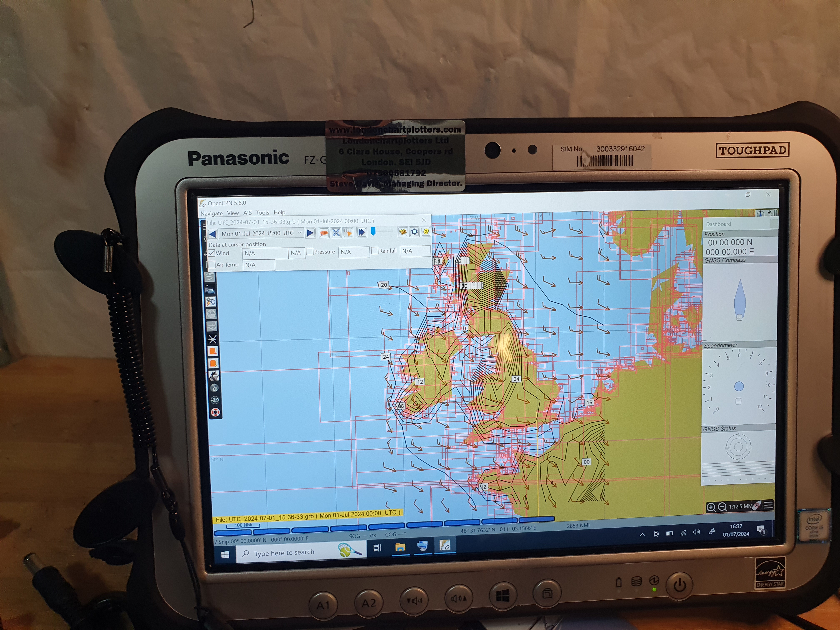The image size is (840, 630).
Task: Click the Pressure N/A value field
Action: (354, 252)
